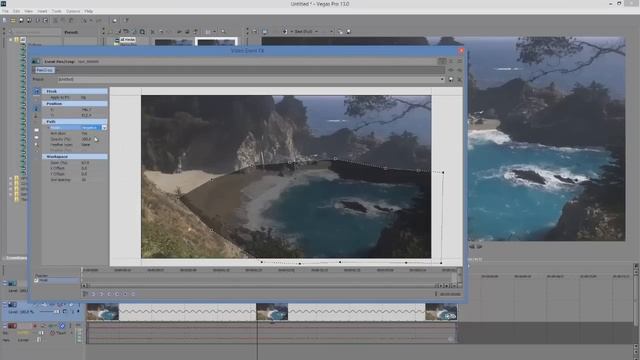Click the New project toolbar icon

coord(4,20)
